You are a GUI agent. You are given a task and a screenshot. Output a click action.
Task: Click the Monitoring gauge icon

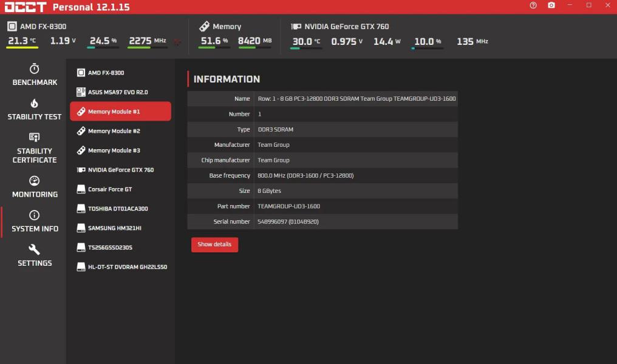pos(34,181)
